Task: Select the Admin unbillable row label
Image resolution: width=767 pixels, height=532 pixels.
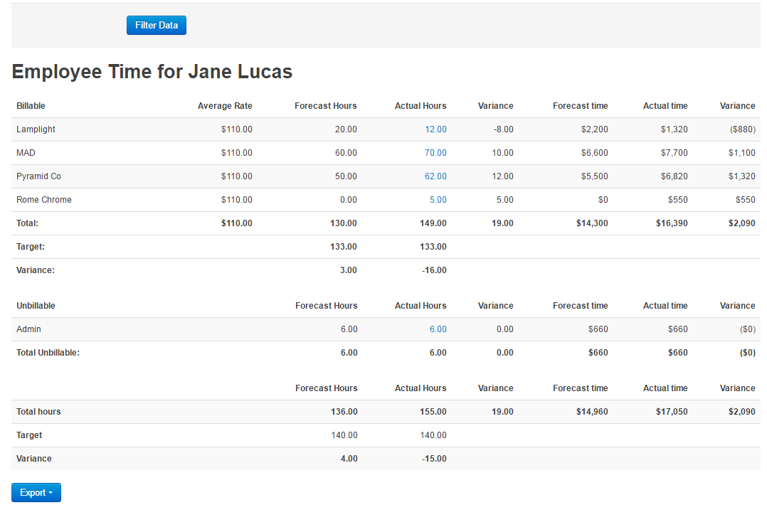Action: [x=28, y=329]
